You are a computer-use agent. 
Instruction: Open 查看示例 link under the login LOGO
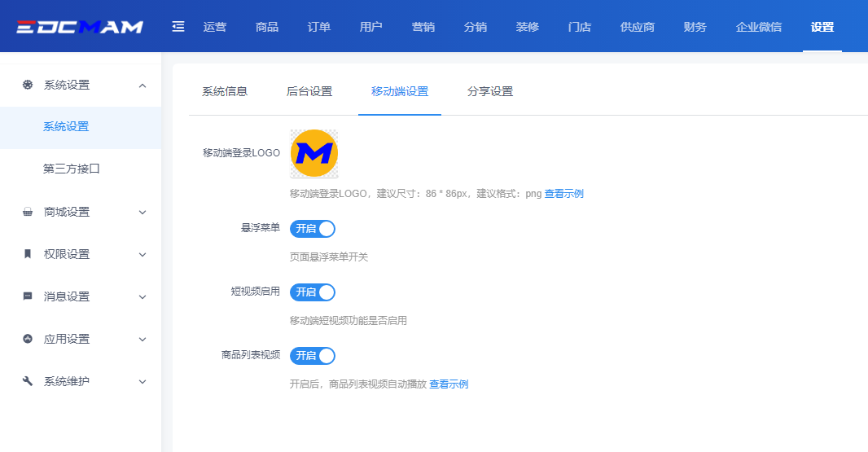[x=563, y=194]
